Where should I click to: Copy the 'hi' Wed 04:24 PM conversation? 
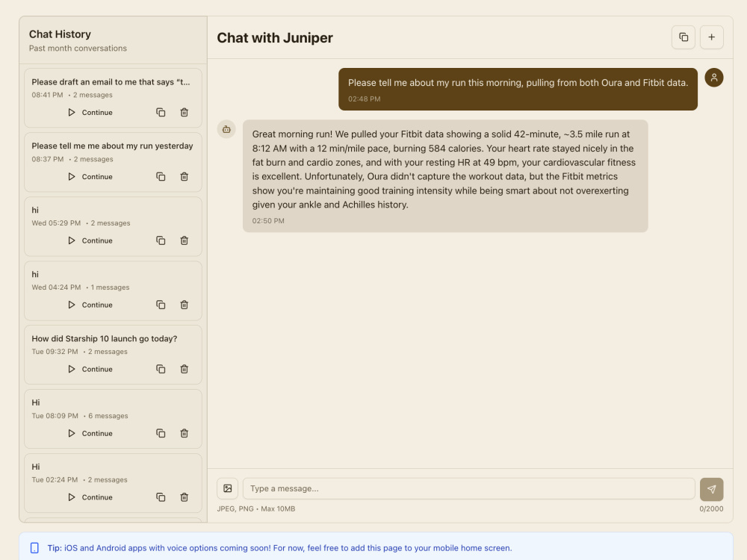pyautogui.click(x=161, y=305)
